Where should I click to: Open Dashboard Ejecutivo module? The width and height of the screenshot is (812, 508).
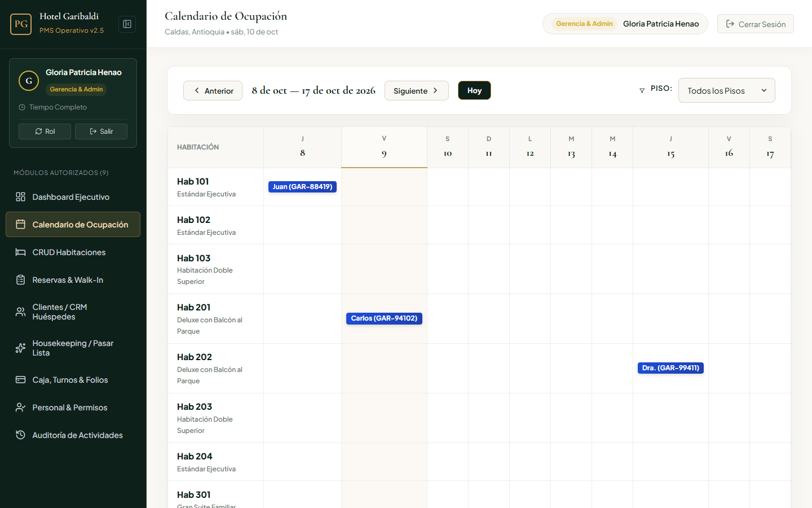(73, 197)
